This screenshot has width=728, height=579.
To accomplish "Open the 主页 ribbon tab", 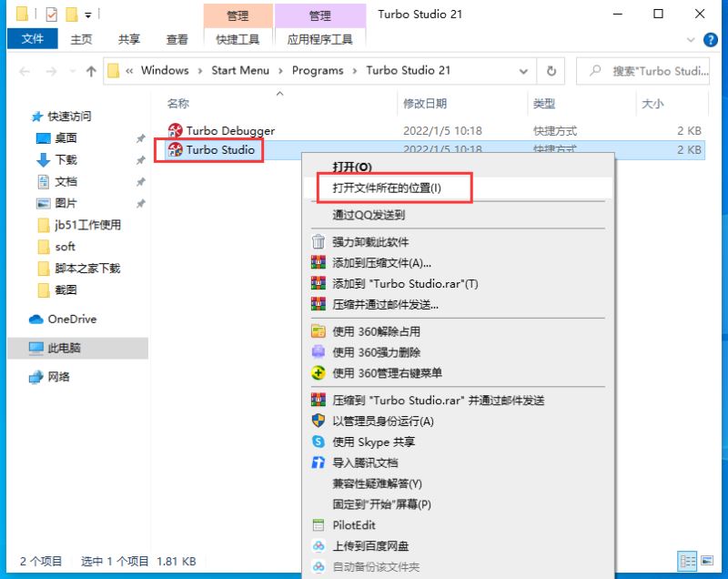I will (x=81, y=39).
